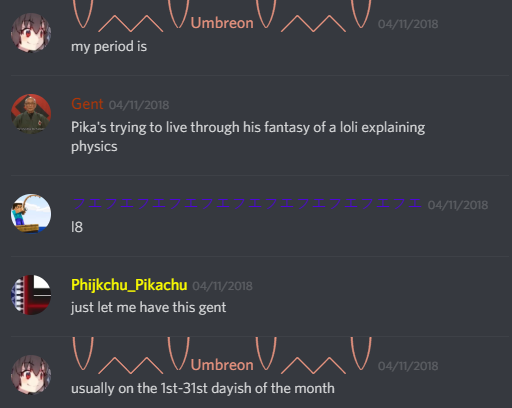
Task: Click the "just let me have this gent" message
Action: tap(149, 308)
